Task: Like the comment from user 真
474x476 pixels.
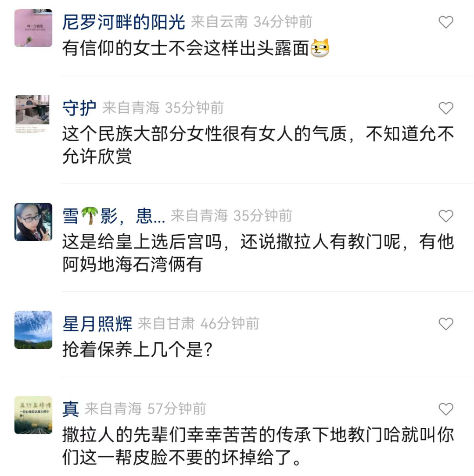Action: pos(445,409)
